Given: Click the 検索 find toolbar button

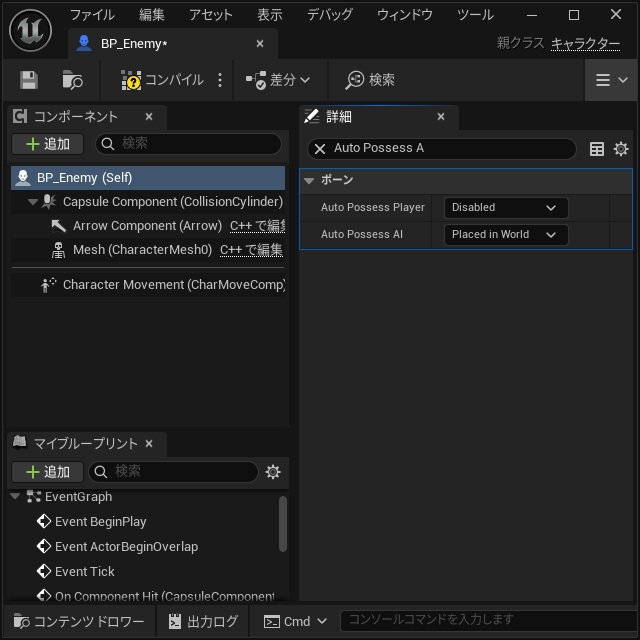Looking at the screenshot, I should [x=370, y=80].
